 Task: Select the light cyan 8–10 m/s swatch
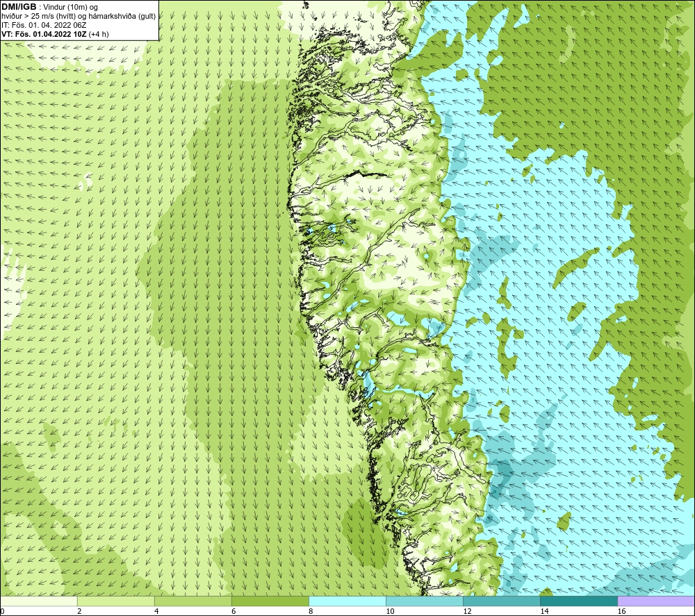(x=347, y=601)
